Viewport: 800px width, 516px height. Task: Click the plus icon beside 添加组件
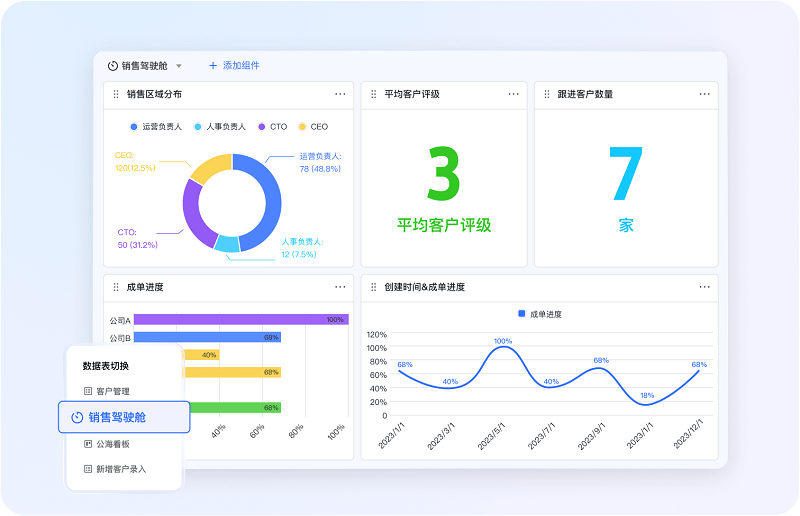click(x=212, y=65)
